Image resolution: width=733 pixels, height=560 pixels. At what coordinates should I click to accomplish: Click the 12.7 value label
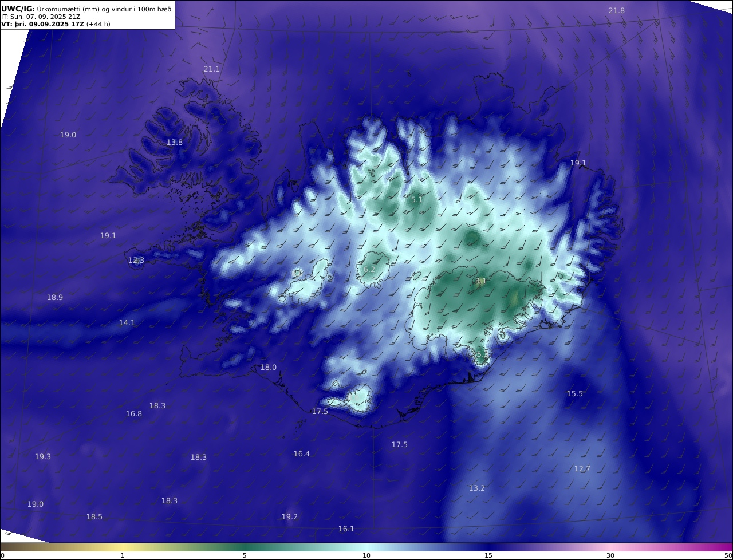pos(582,468)
